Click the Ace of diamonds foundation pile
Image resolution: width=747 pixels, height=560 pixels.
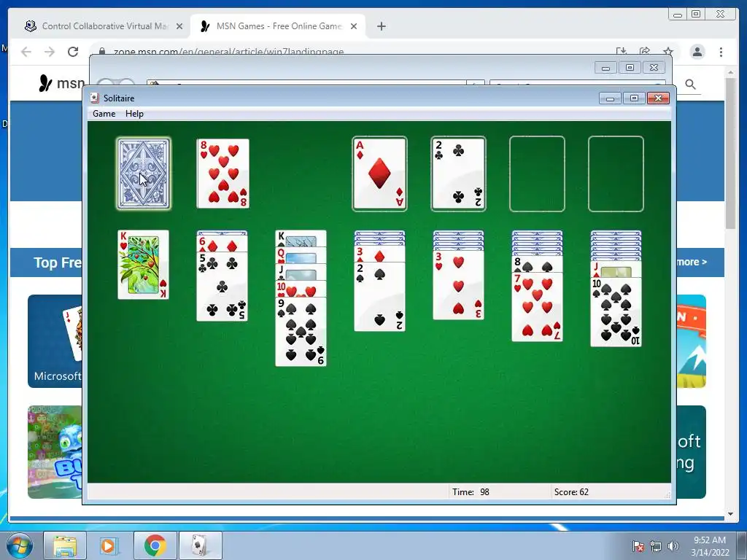click(x=379, y=174)
